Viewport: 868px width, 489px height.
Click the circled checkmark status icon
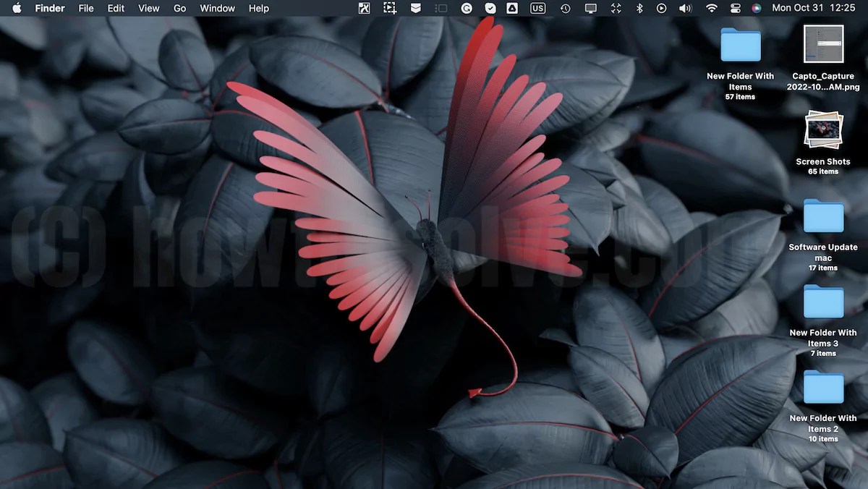[x=490, y=8]
